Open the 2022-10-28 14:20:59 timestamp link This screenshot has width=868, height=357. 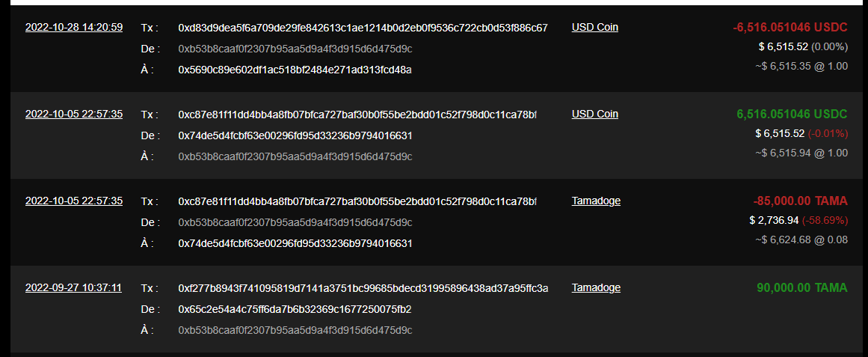tap(74, 28)
